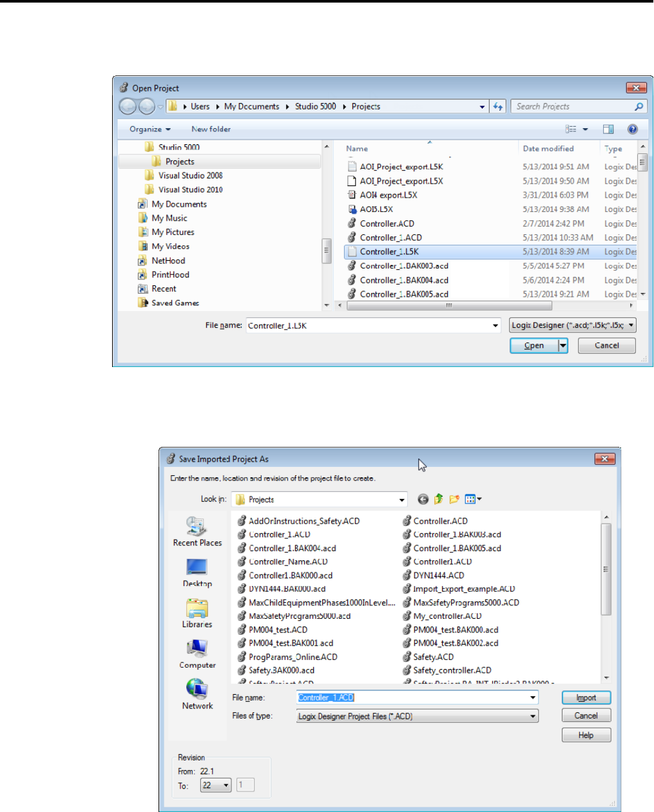Click the Back arrow in Open Project dialog
Image resolution: width=654 pixels, height=812 pixels.
pyautogui.click(x=128, y=106)
